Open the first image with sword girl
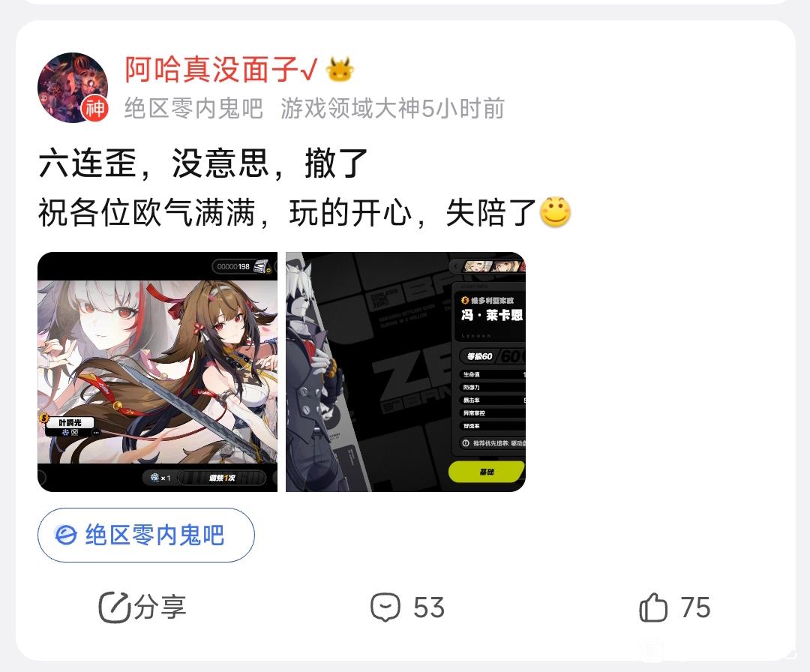The image size is (810, 672). (157, 372)
